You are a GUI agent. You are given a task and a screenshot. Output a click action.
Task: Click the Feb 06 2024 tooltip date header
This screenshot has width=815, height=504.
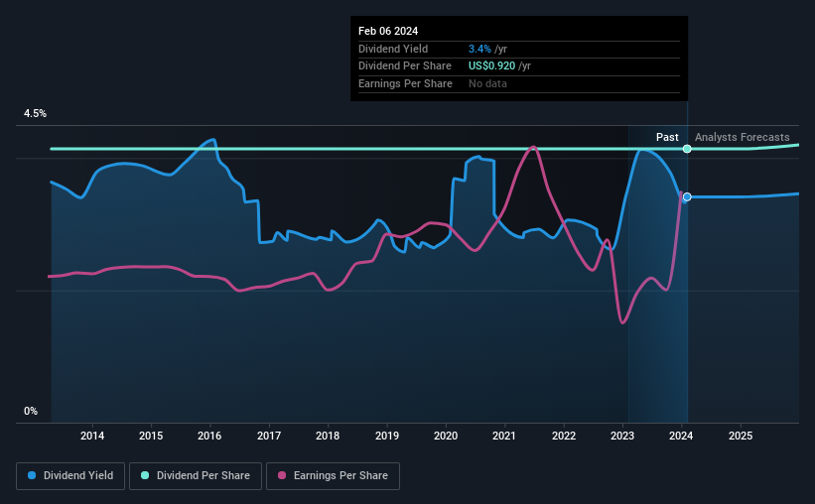388,31
